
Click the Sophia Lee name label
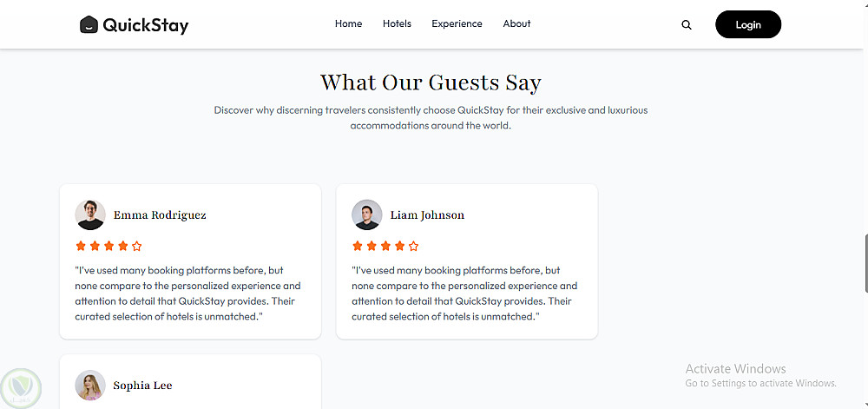142,385
